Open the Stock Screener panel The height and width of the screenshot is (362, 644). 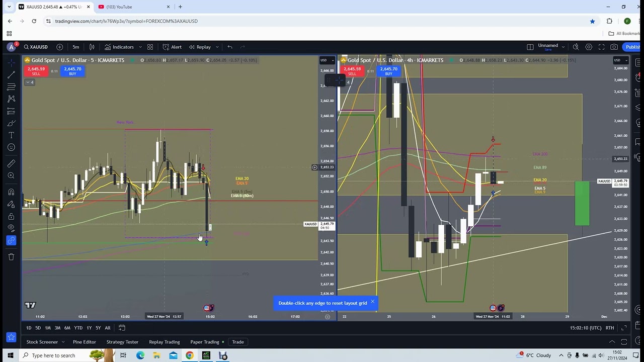pyautogui.click(x=42, y=342)
